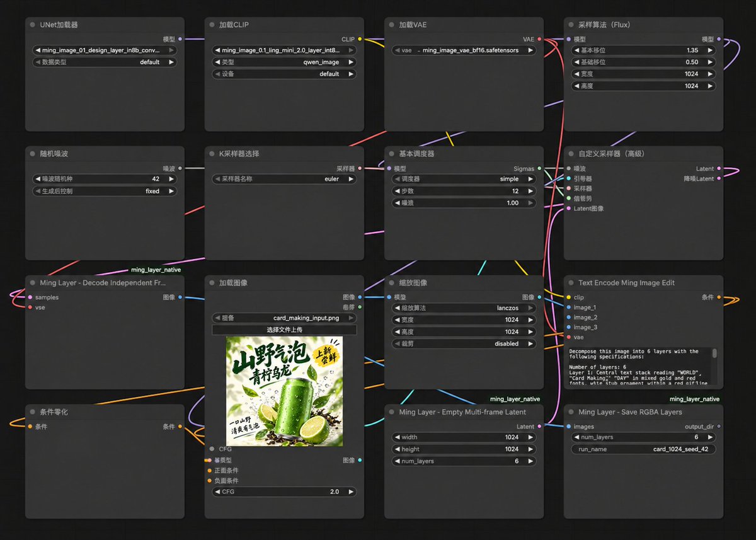Decrease 基本移位 1.35 with its left arrow
Screen dimensions: 756x540
pos(576,50)
